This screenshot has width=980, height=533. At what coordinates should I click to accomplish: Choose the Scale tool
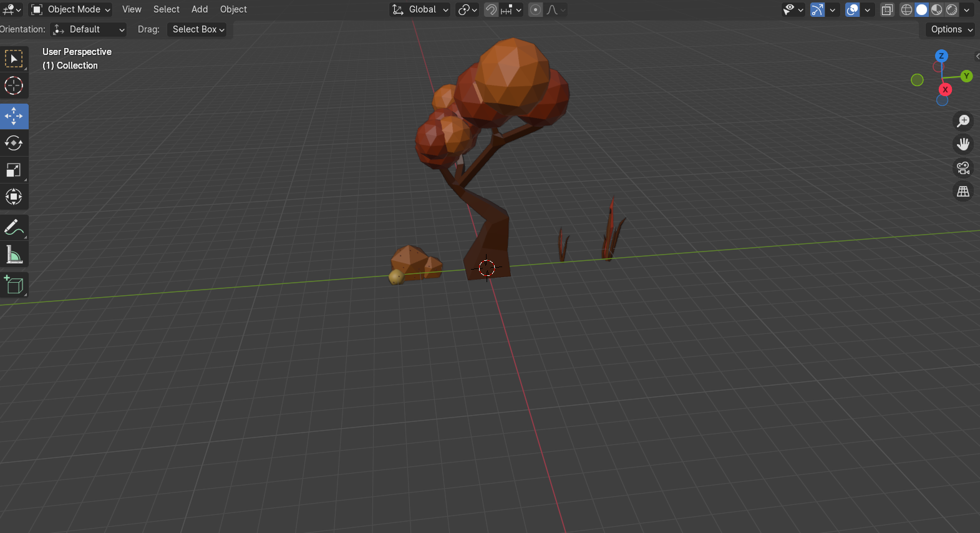tap(14, 170)
